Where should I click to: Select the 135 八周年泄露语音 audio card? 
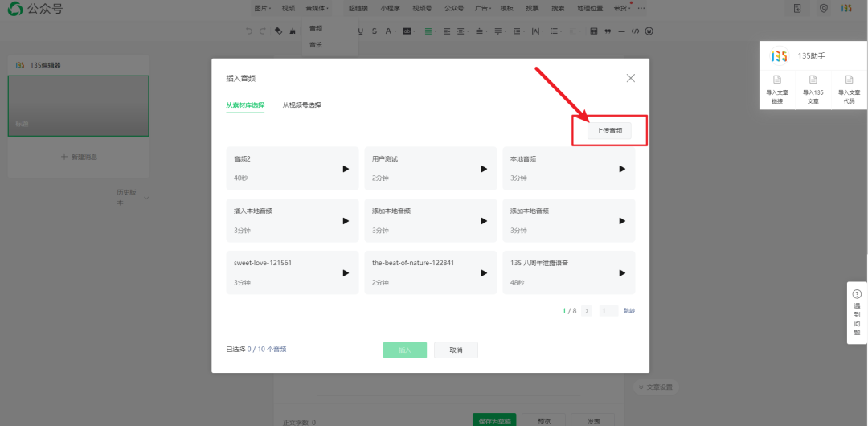coord(568,272)
